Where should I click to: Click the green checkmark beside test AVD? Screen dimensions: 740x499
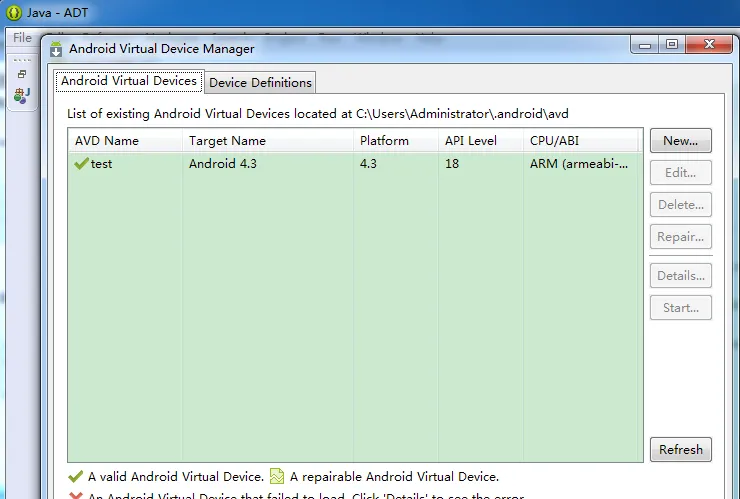pos(81,164)
